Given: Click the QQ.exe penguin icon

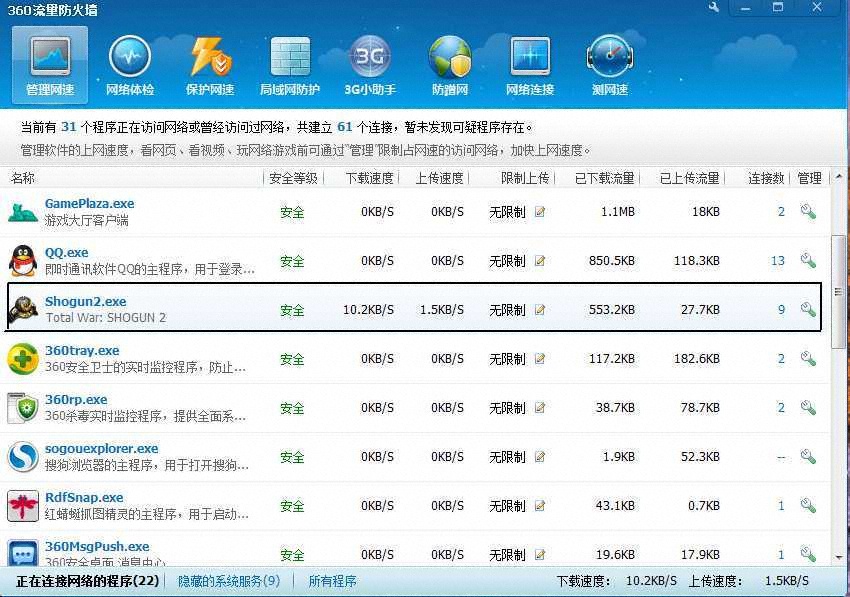Looking at the screenshot, I should [23, 261].
